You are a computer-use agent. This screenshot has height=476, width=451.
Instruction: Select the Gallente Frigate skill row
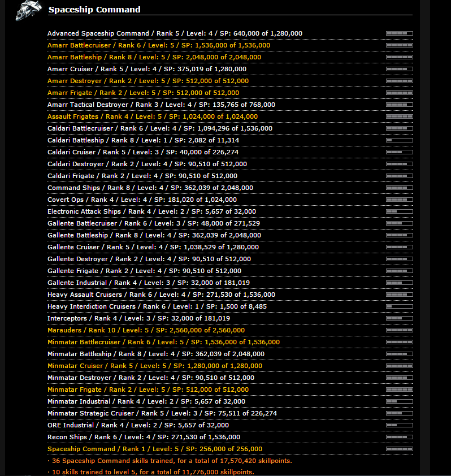coord(230,270)
